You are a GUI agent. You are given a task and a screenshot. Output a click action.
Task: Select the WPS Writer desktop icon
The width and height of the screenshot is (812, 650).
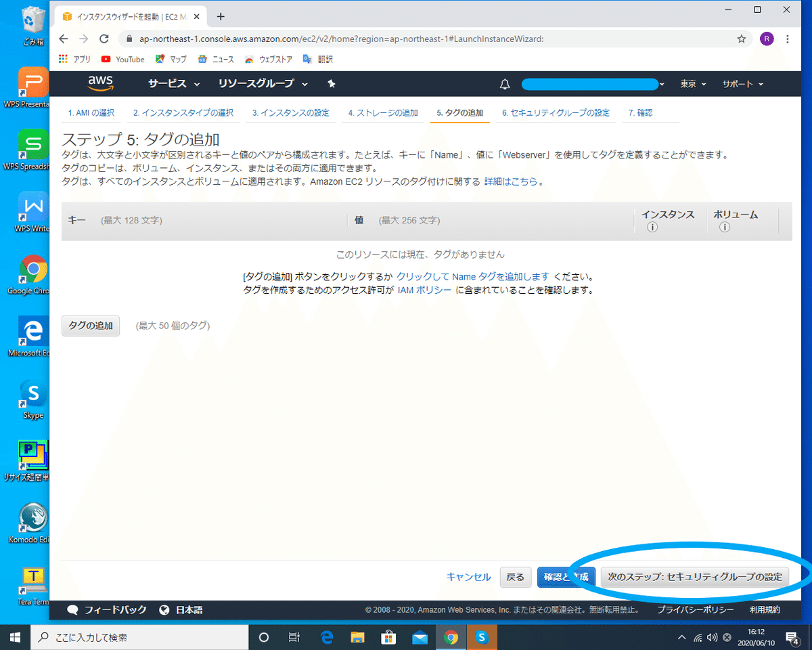[33, 212]
